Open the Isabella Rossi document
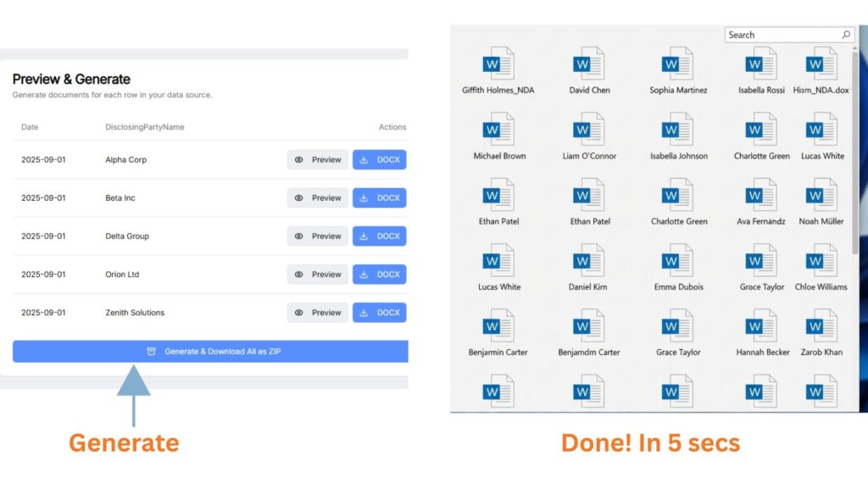 (761, 64)
